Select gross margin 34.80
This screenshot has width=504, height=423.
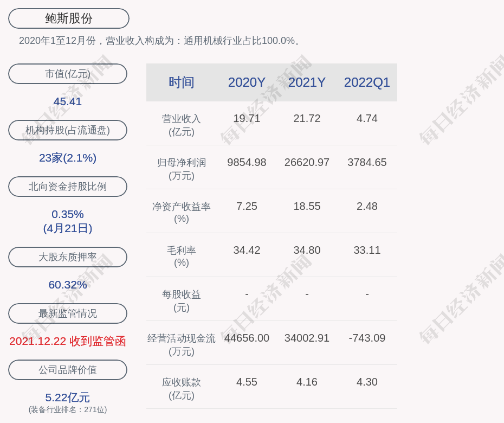click(x=307, y=250)
